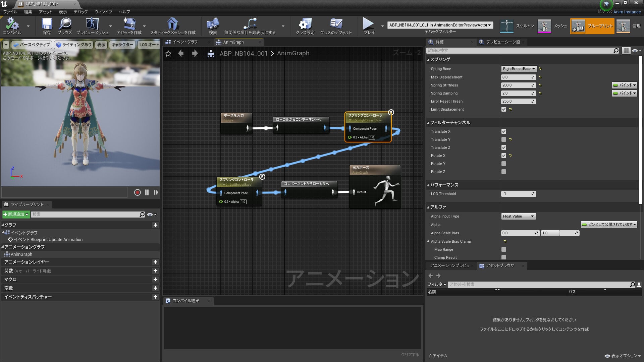Image resolution: width=644 pixels, height=362 pixels.
Task: Click the 検索 find-in-blueprint icon
Action: 213,24
